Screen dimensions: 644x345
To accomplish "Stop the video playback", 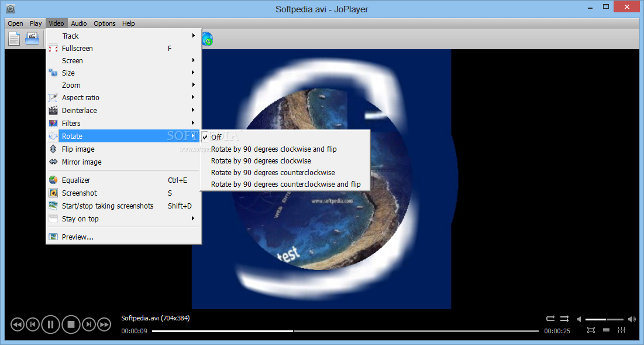I will tap(71, 325).
